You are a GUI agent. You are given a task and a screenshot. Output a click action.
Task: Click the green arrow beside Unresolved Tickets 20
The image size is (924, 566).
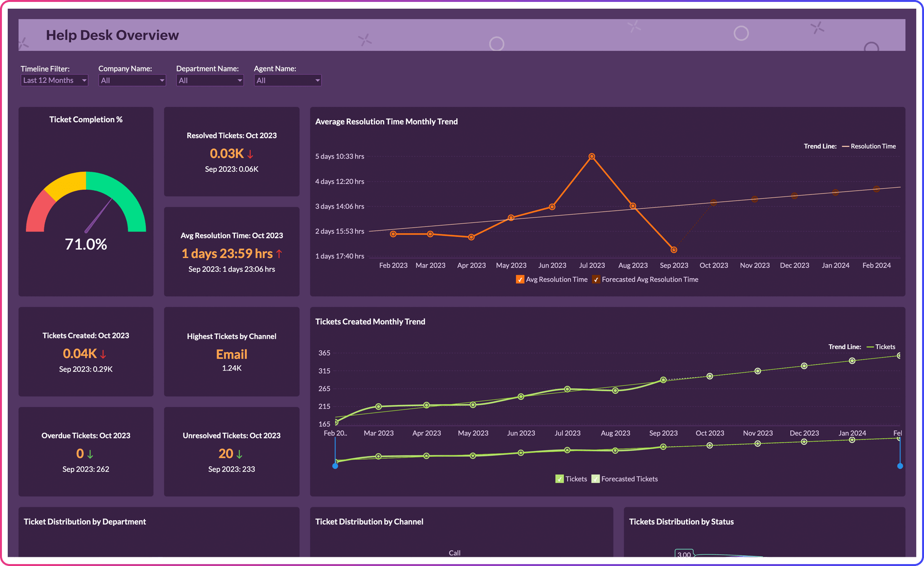(x=239, y=453)
